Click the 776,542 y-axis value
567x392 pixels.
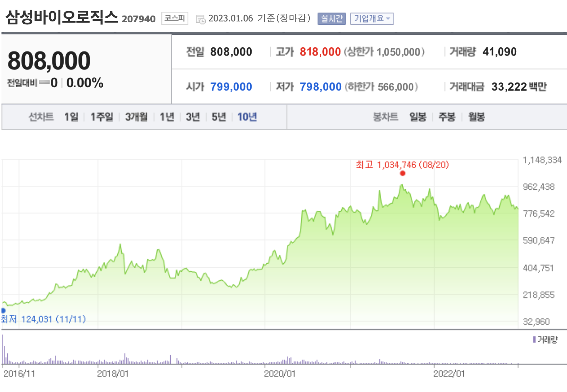tap(539, 213)
